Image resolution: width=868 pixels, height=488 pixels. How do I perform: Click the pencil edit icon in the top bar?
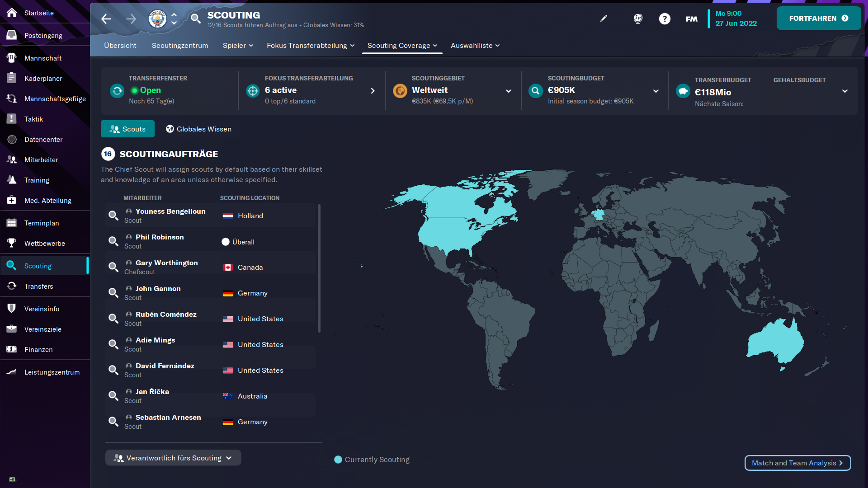[604, 19]
